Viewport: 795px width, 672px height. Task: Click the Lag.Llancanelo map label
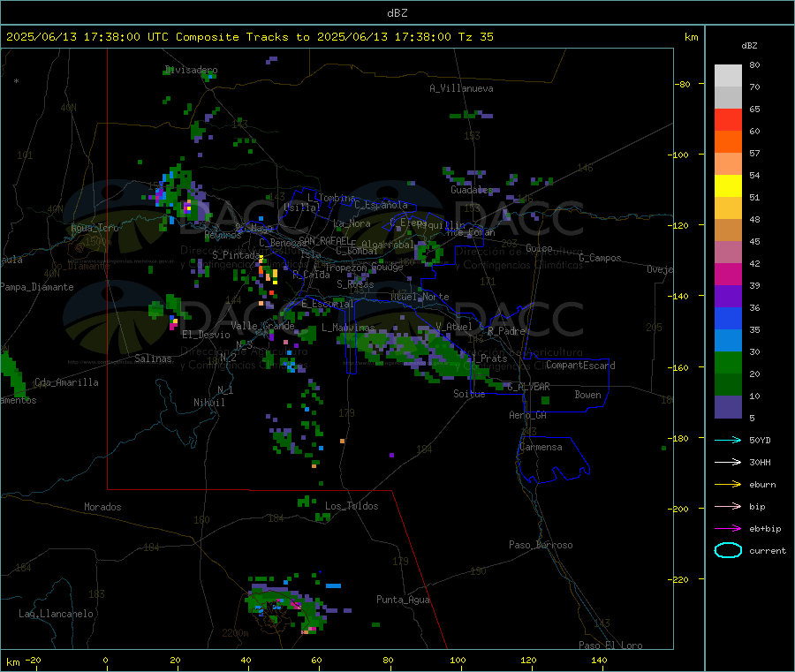coord(56,614)
